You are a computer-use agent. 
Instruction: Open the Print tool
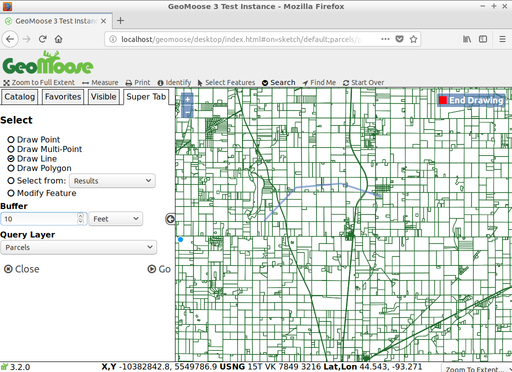(138, 82)
